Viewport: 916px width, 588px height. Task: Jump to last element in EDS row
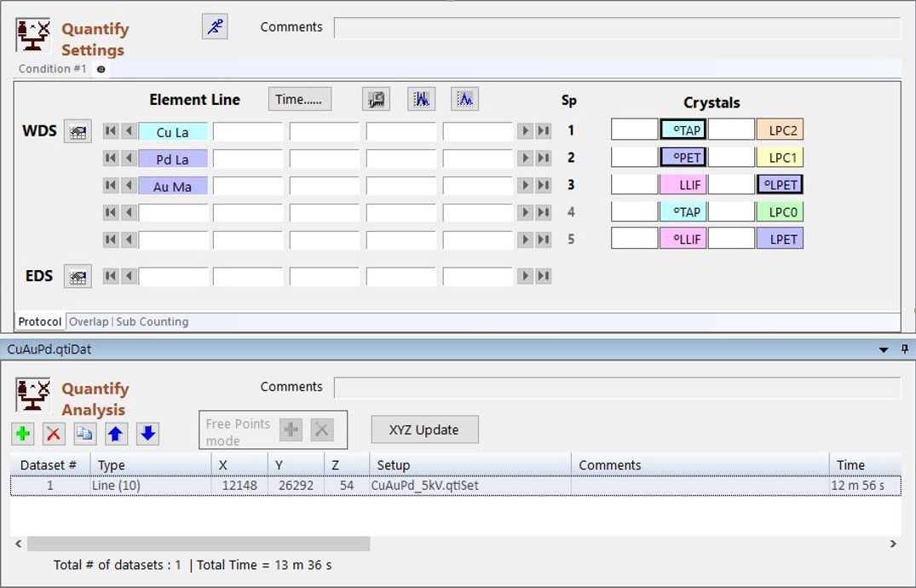[x=544, y=276]
